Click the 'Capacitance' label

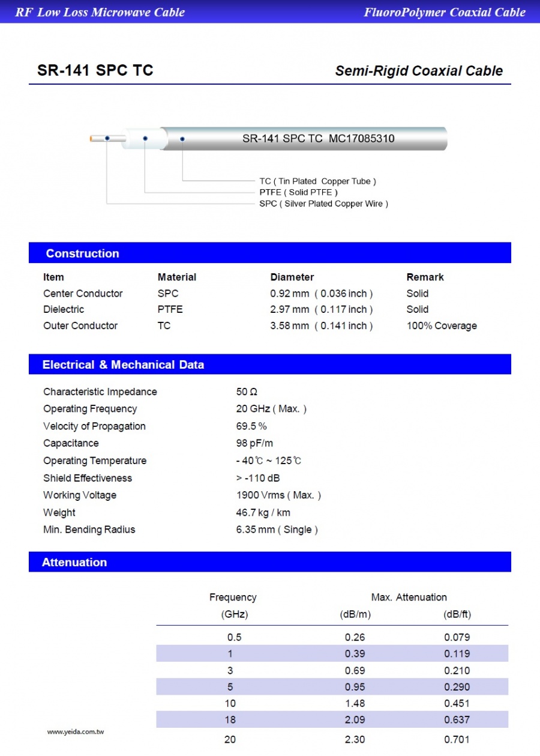pos(71,443)
